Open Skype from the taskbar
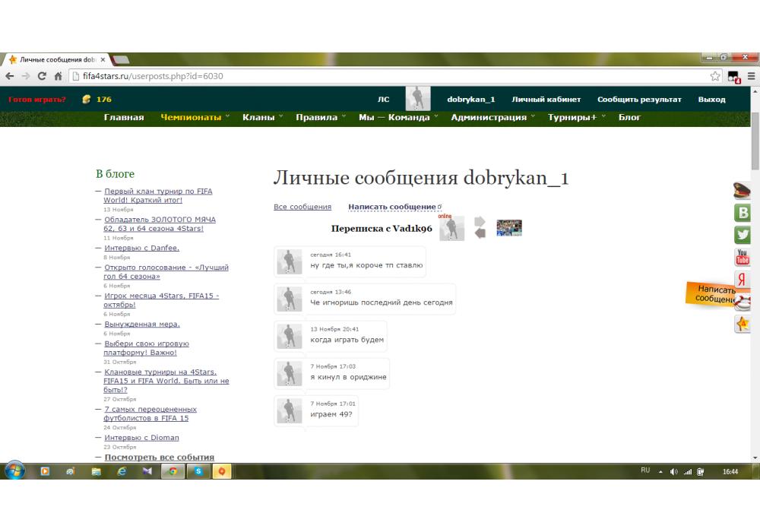The image size is (760, 532). click(x=198, y=471)
